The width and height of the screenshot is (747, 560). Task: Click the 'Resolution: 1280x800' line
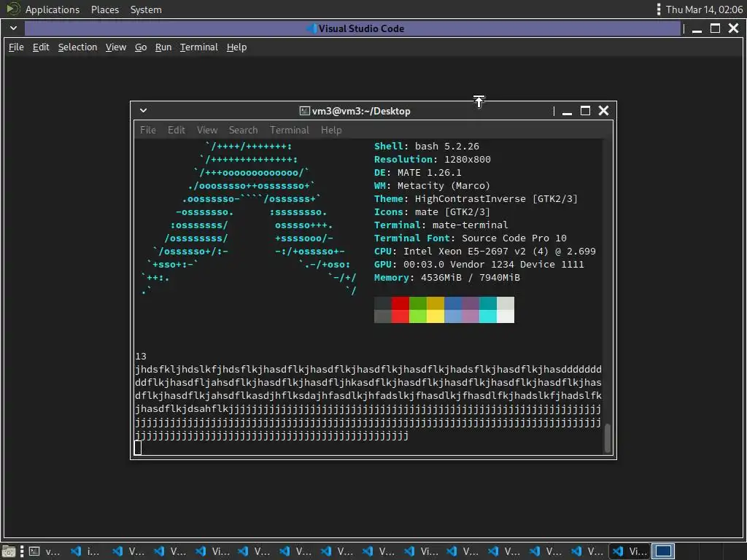[x=432, y=160]
